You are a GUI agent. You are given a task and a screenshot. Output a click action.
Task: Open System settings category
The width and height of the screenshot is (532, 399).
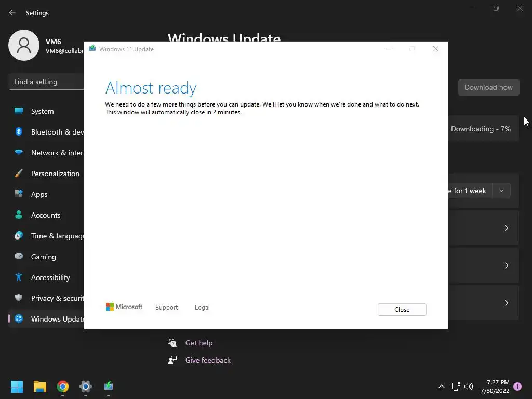point(46,111)
